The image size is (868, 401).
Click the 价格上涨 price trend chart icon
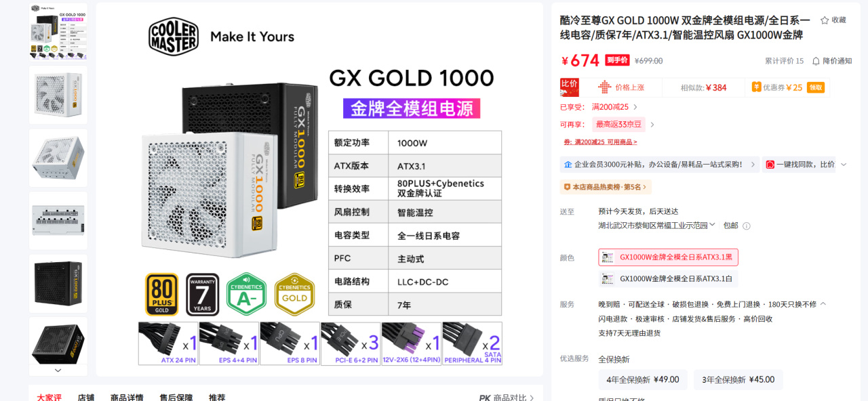pos(604,87)
